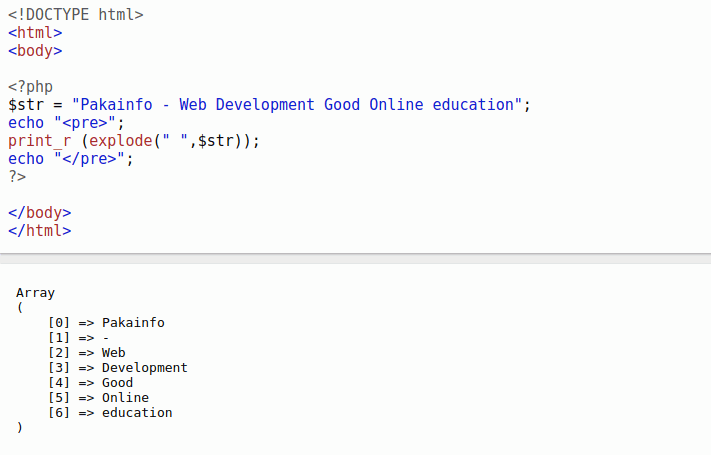Click the <?php opening tag
This screenshot has width=711, height=455.
[30, 87]
